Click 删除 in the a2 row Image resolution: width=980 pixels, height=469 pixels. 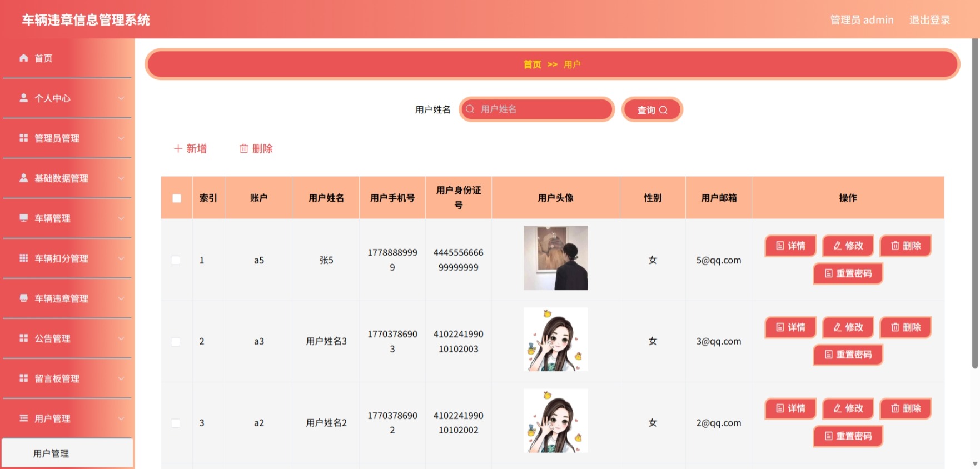pyautogui.click(x=906, y=408)
